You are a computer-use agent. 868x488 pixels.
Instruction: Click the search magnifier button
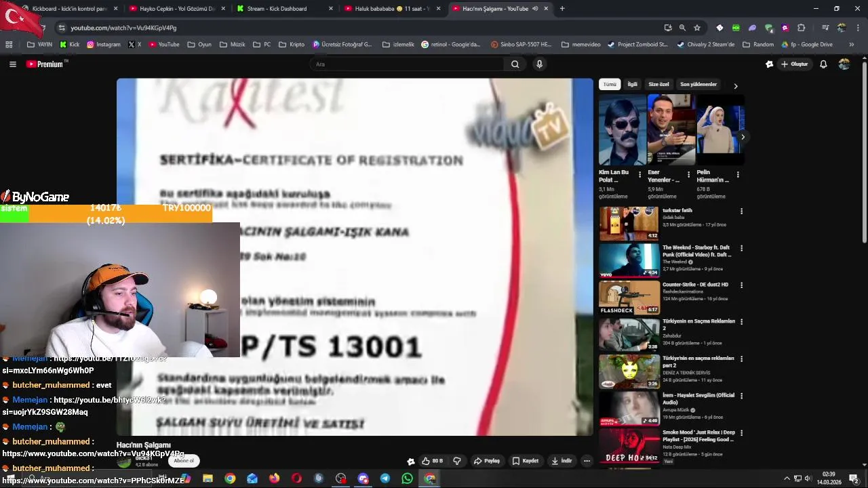click(515, 64)
